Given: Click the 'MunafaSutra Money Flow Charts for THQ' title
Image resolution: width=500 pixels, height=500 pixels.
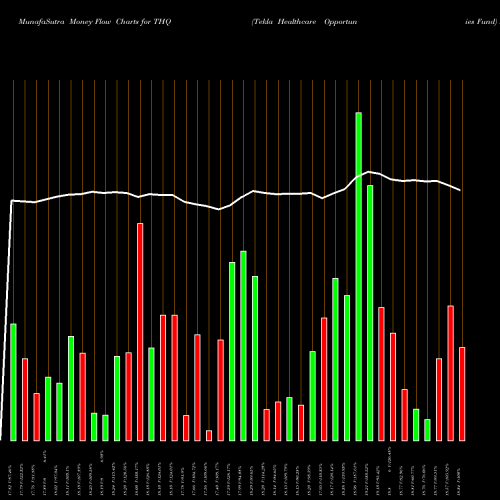Looking at the screenshot, I should [95, 22].
